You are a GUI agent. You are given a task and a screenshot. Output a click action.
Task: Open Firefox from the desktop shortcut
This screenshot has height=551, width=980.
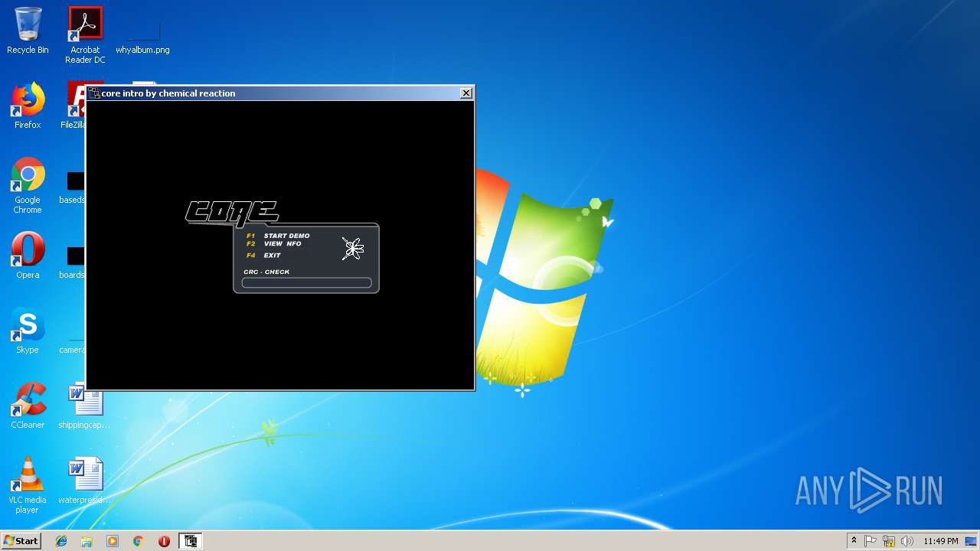(28, 106)
